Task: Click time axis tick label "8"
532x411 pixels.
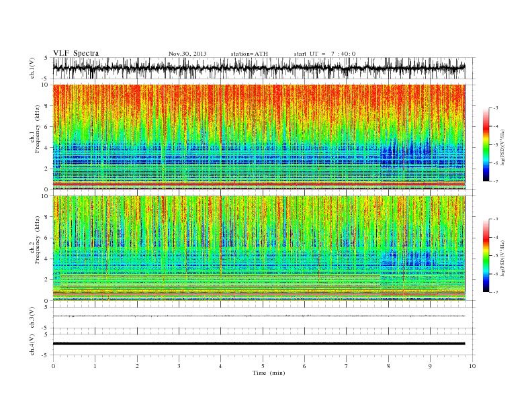Action: click(x=388, y=366)
